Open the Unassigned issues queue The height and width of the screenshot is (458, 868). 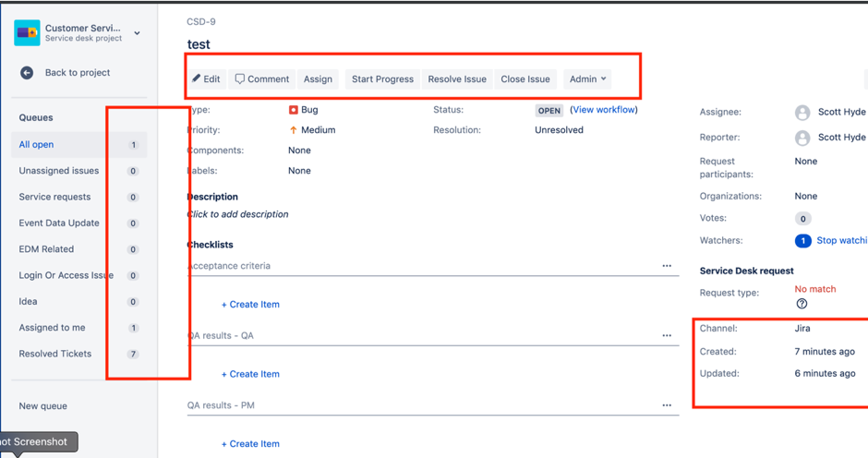pos(79,171)
